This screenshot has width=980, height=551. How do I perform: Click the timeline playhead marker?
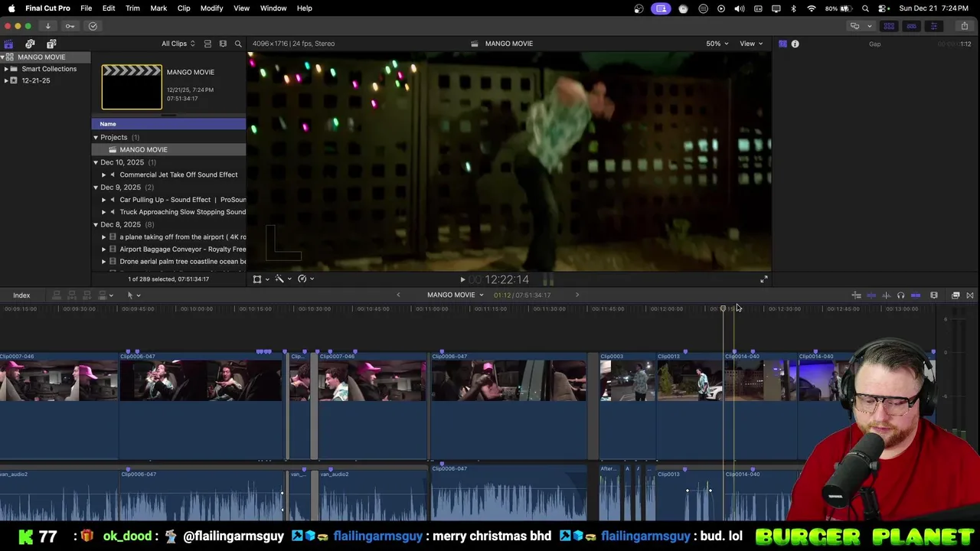723,309
